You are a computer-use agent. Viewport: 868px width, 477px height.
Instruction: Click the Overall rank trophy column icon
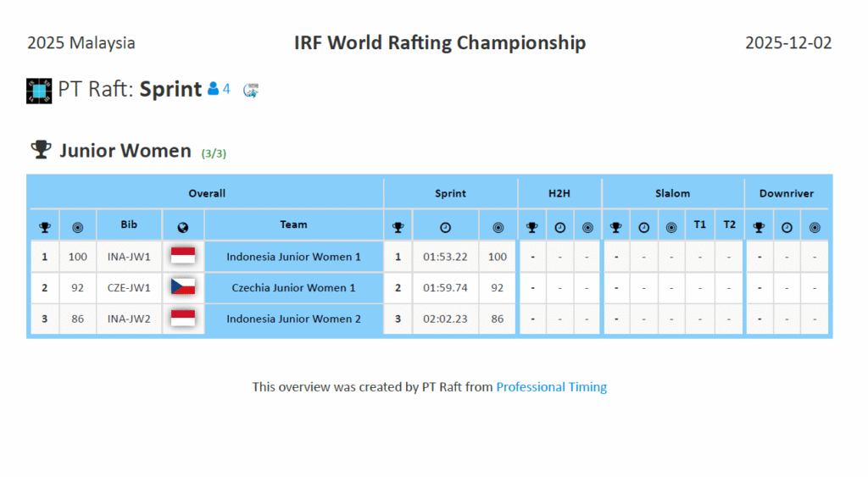coord(44,227)
